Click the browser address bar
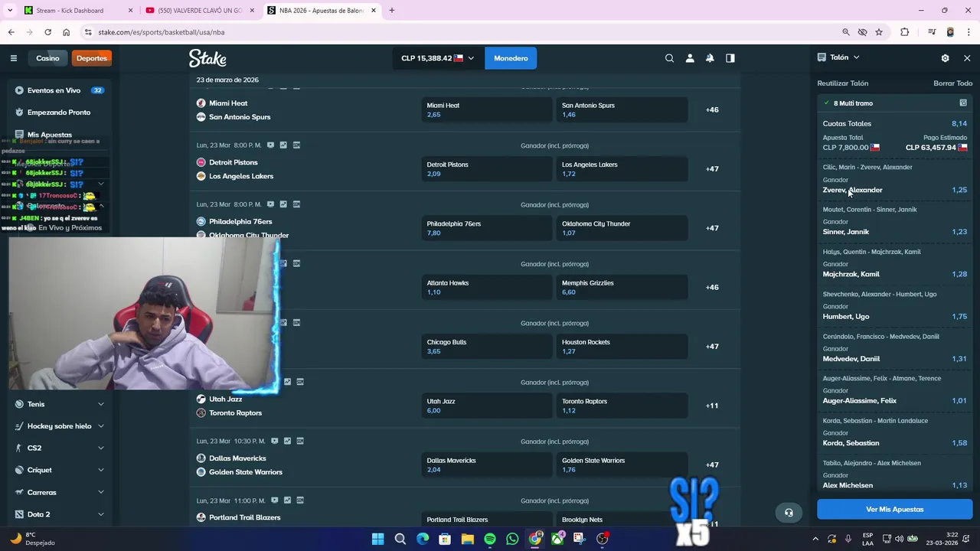 coord(459,32)
